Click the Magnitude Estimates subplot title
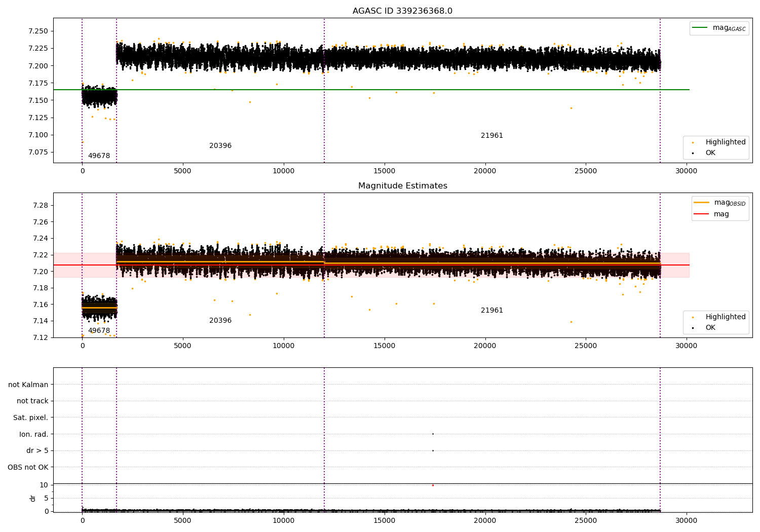The width and height of the screenshot is (760, 532). pyautogui.click(x=402, y=185)
